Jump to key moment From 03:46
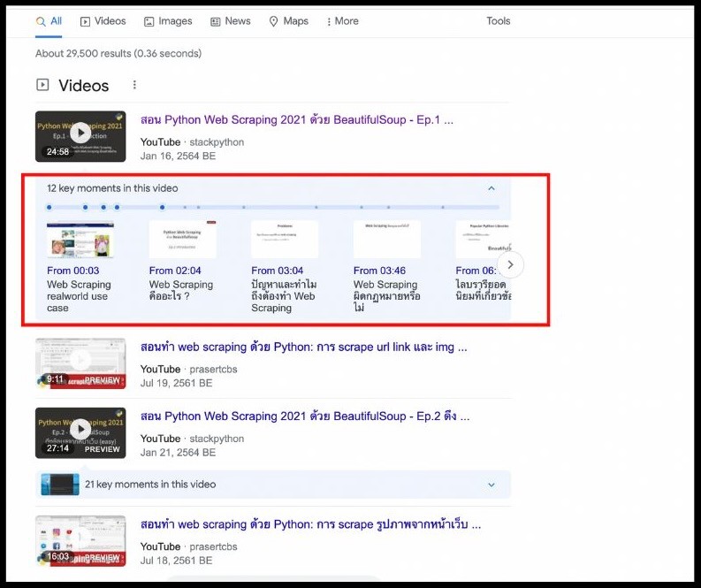Screen dimensions: 701x588 [x=379, y=271]
